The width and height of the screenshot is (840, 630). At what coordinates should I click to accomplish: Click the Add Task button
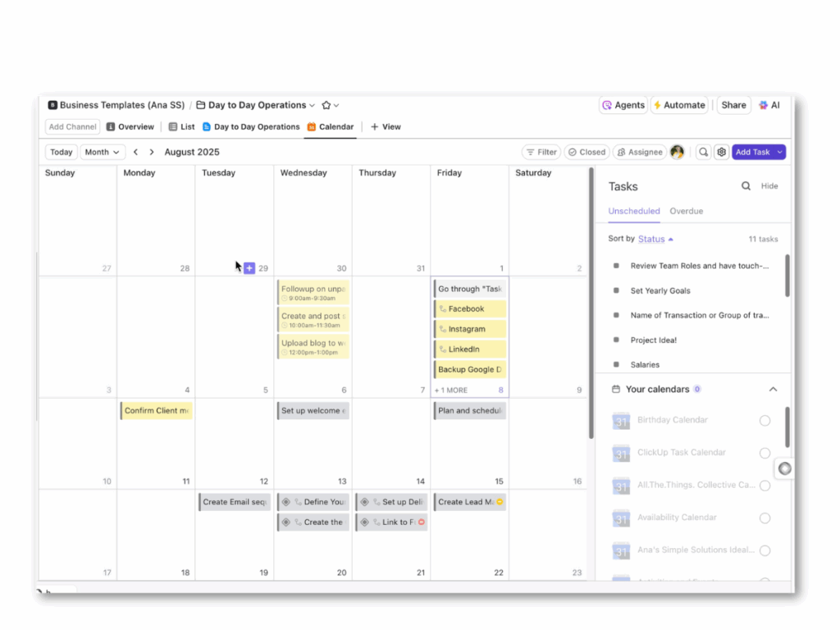tap(753, 152)
